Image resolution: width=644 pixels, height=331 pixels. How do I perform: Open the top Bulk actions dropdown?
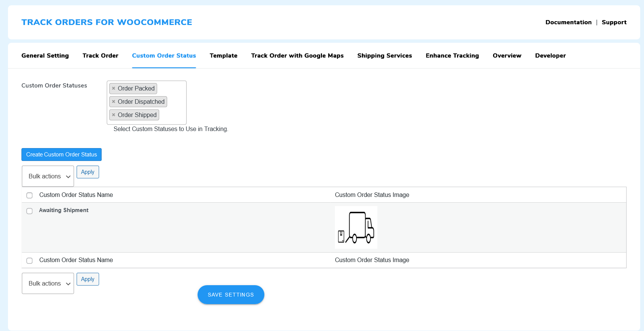(x=48, y=176)
